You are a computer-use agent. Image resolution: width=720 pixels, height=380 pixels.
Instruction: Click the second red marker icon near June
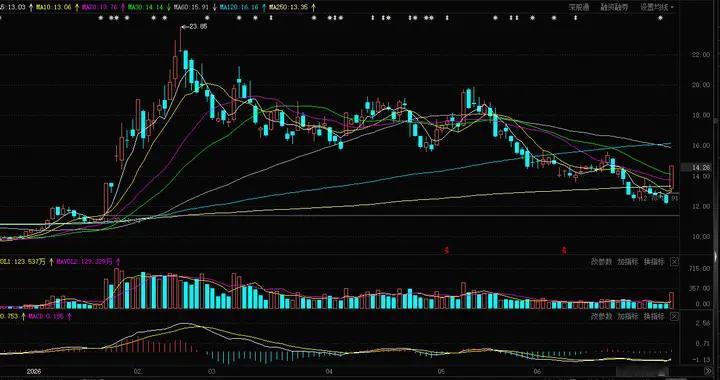[x=564, y=251]
